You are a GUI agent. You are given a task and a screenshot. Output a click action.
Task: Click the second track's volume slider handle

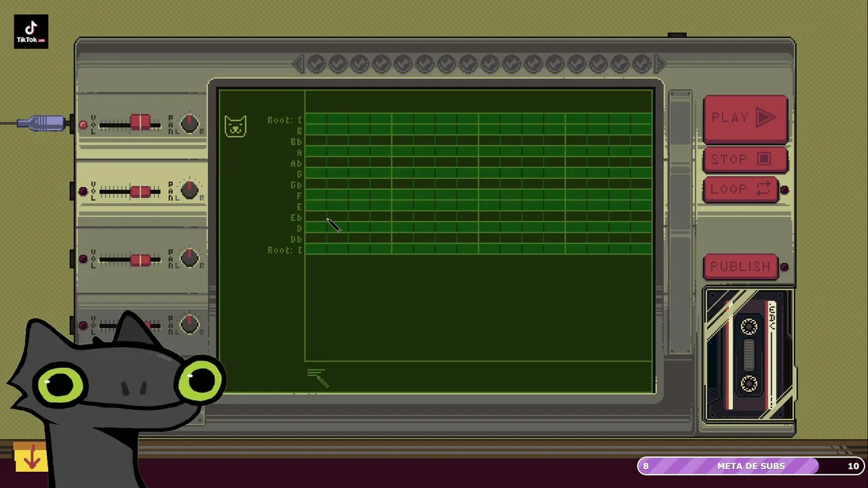tap(140, 192)
